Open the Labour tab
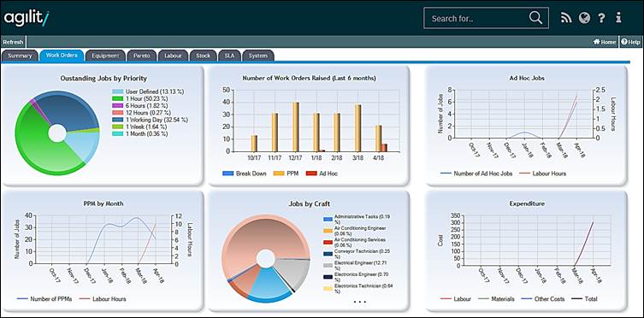 coord(173,56)
